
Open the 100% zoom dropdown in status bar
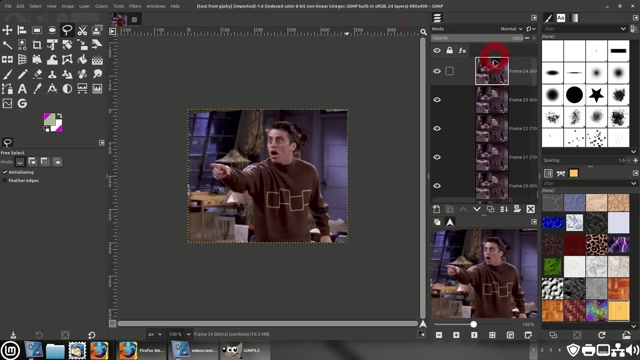[x=179, y=334]
